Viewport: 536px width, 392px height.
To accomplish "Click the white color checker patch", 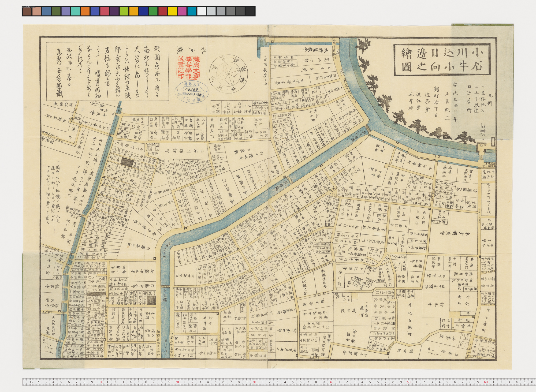I will coord(202,11).
